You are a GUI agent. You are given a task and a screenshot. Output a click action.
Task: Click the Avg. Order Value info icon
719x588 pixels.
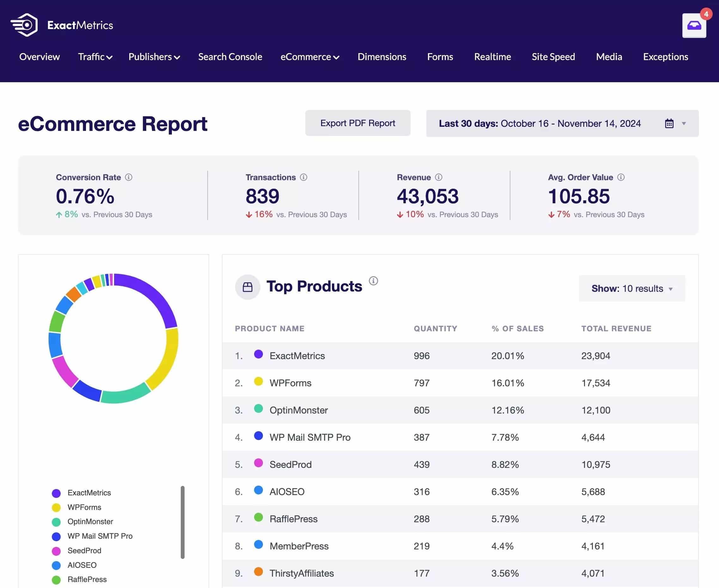621,177
